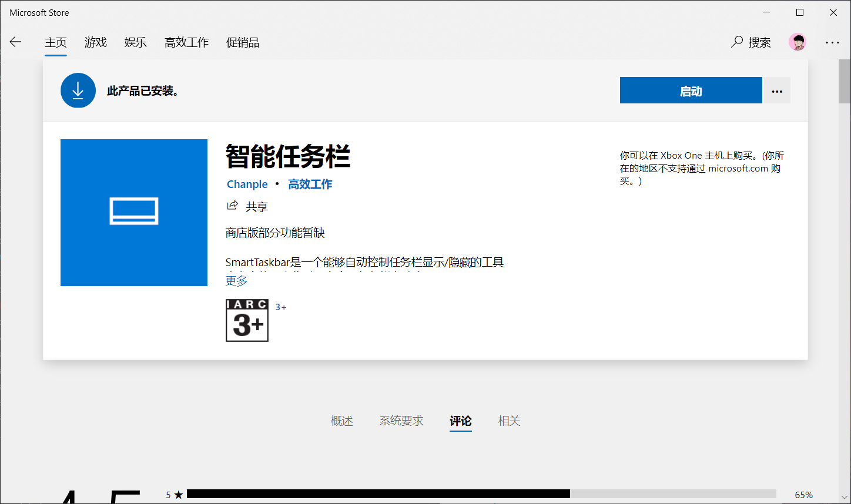Viewport: 851px width, 504px height.
Task: Select the 评论 section tab
Action: coord(461,421)
